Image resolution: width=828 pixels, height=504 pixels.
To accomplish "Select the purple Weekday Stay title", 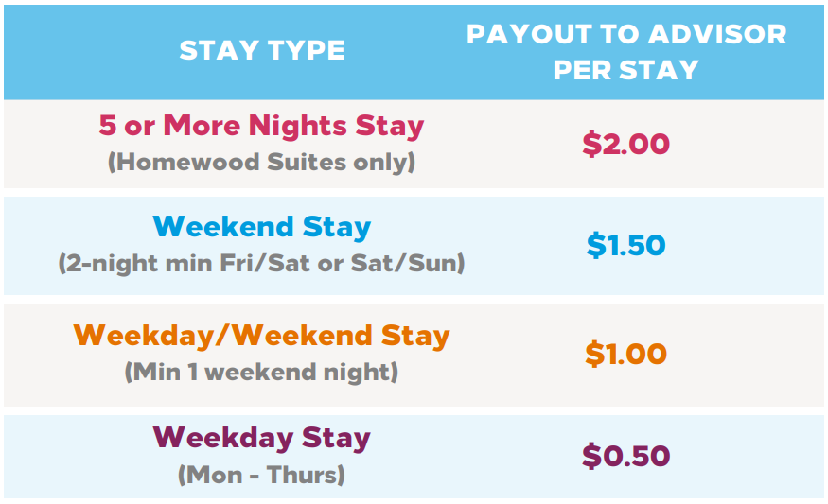I will click(x=261, y=438).
